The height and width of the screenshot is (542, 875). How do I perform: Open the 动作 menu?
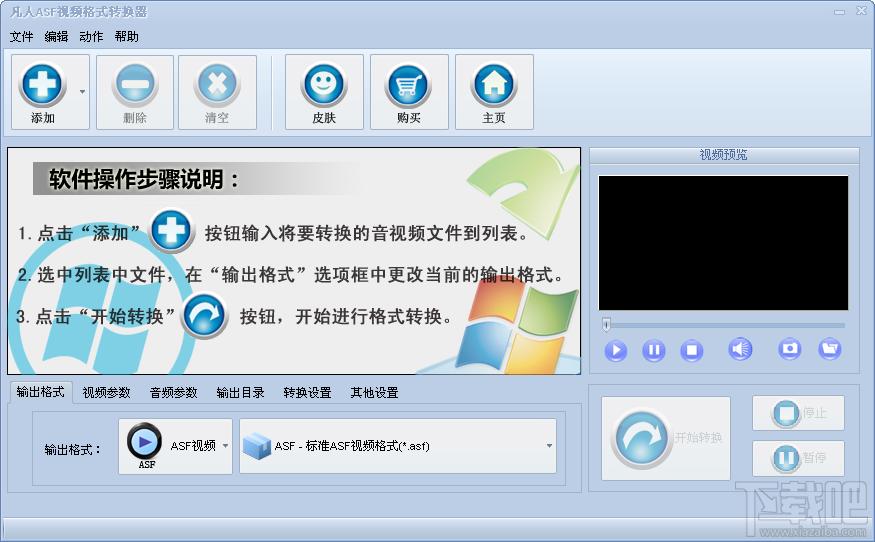click(x=91, y=37)
